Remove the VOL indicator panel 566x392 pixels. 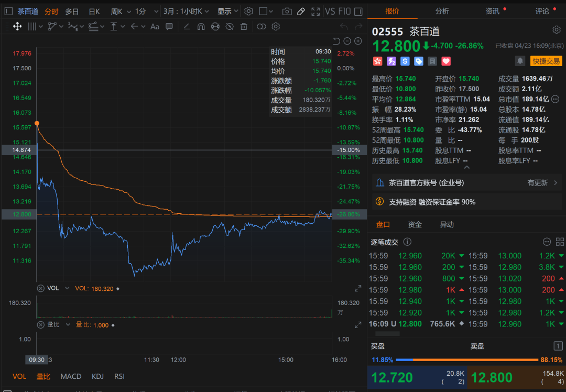(41, 288)
